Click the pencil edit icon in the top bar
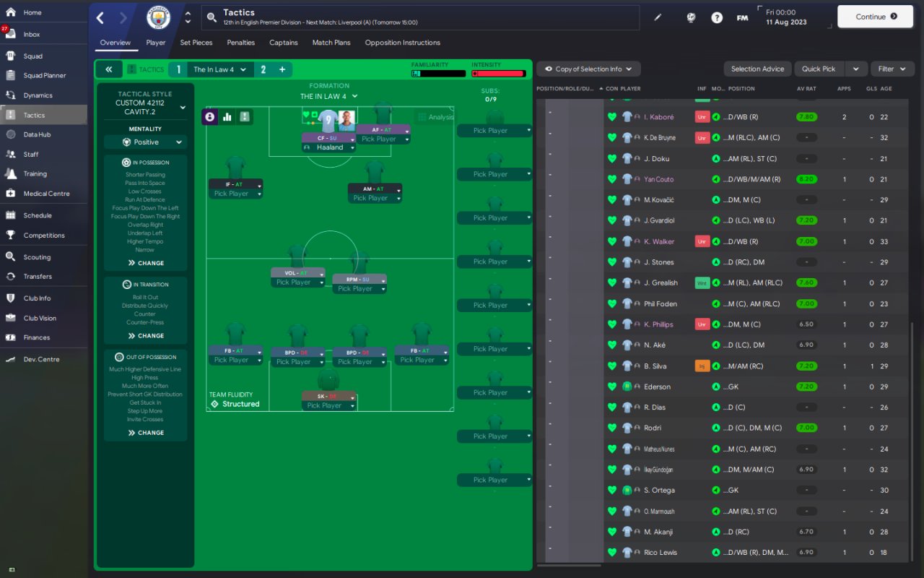 [x=658, y=17]
